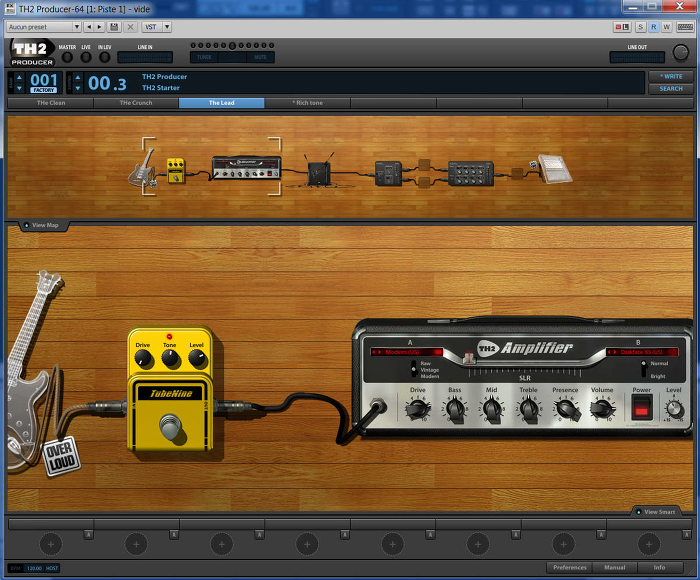Select '* Rich tone' variation tab
700x580 pixels.
[x=307, y=103]
